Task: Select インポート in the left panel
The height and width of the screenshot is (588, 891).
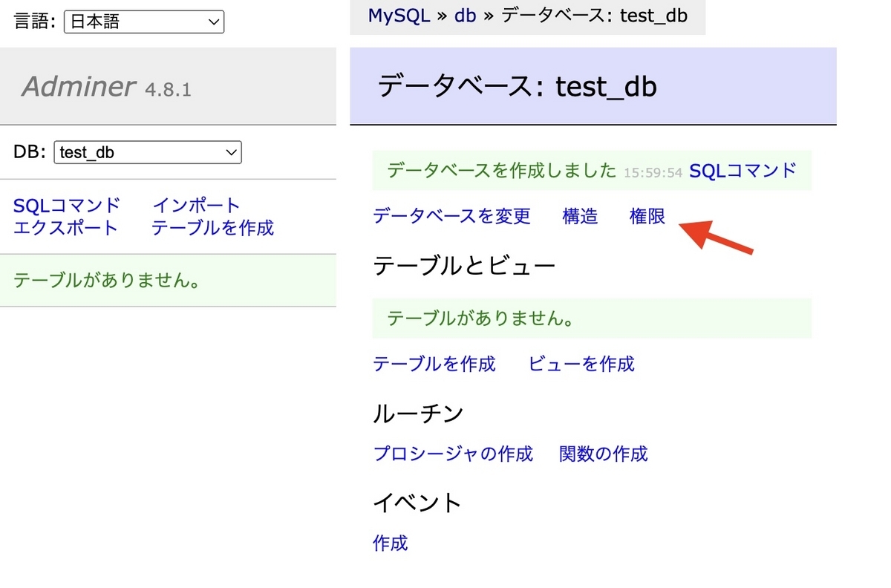Action: [x=195, y=205]
